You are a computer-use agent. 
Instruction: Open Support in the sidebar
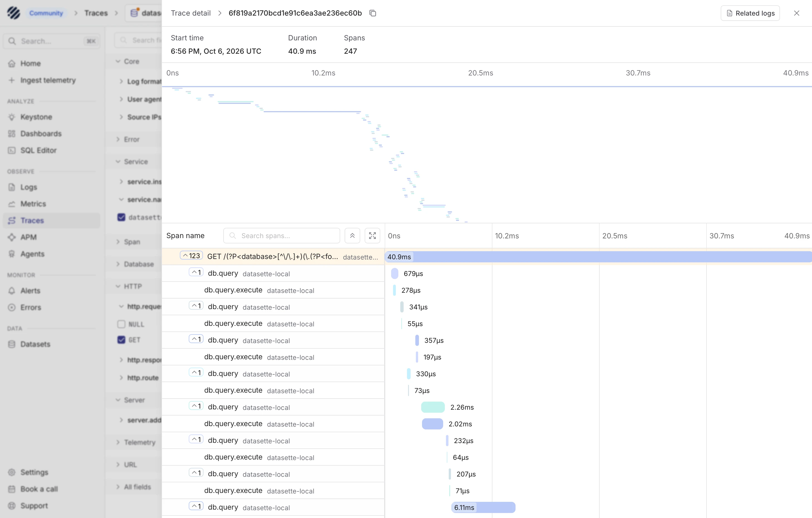coord(34,506)
